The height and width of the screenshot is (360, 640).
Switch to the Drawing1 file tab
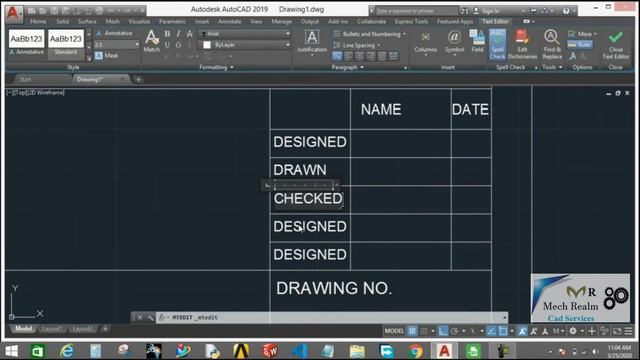[100, 80]
